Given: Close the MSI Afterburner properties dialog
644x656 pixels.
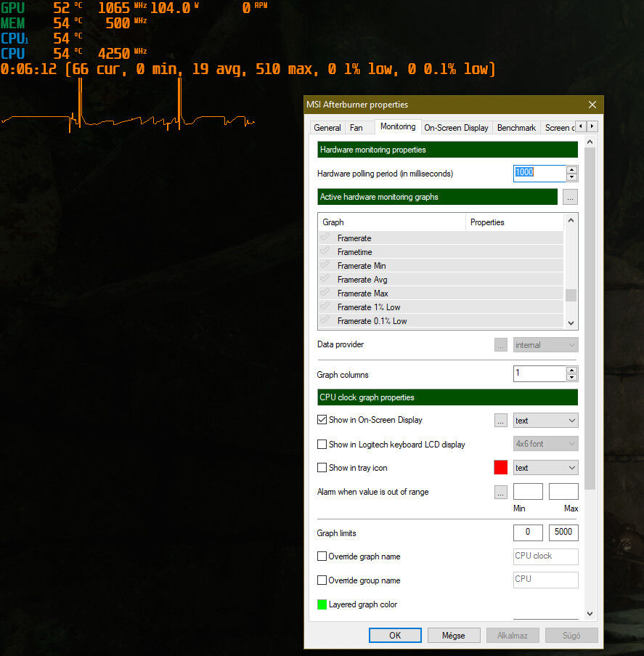Looking at the screenshot, I should [x=592, y=105].
